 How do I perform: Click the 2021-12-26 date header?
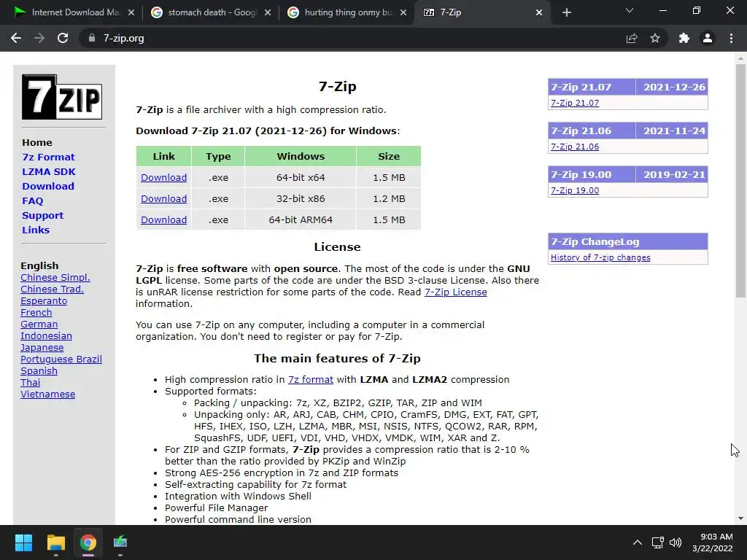[672, 87]
